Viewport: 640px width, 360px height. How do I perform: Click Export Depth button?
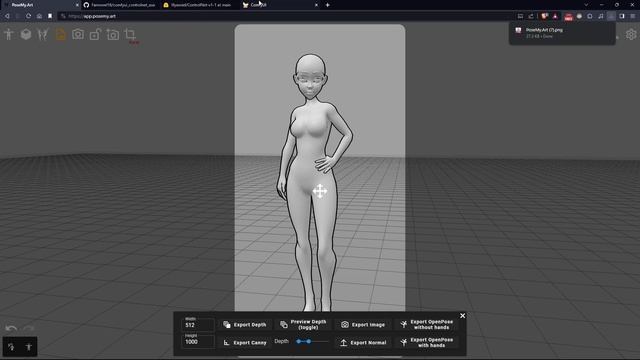(245, 324)
